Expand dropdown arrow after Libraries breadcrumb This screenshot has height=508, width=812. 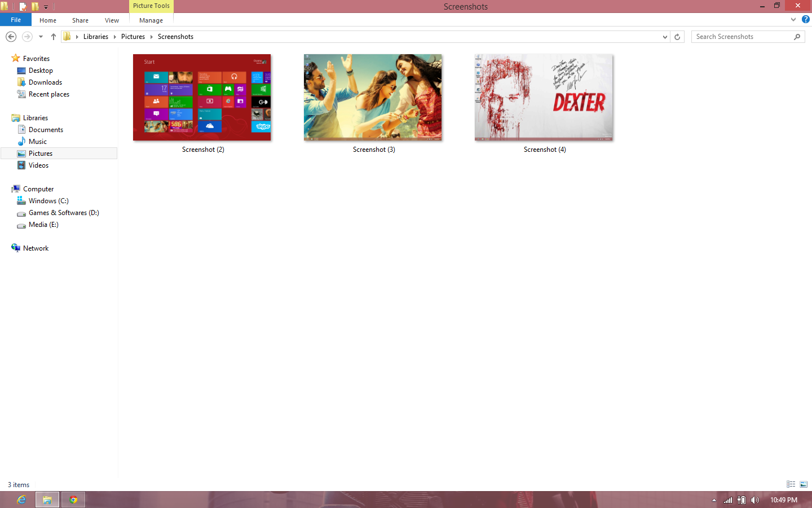point(114,37)
